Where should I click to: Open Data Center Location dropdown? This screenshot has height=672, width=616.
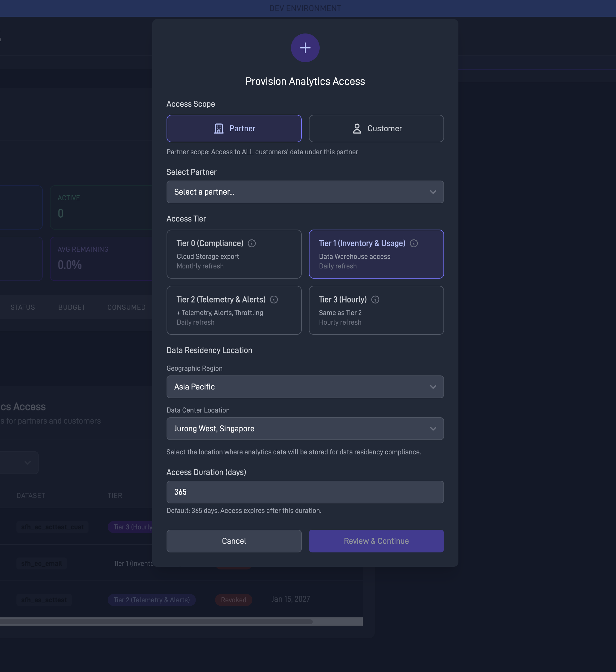coord(305,429)
